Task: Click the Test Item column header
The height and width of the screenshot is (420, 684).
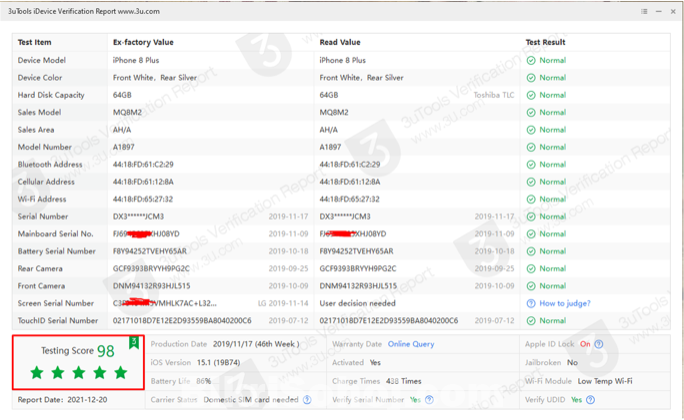Action: pyautogui.click(x=34, y=42)
